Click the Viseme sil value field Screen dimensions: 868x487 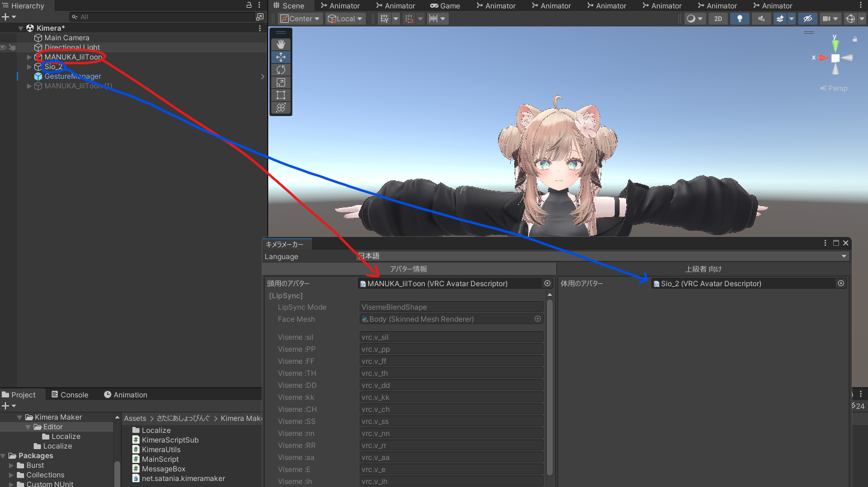point(452,337)
